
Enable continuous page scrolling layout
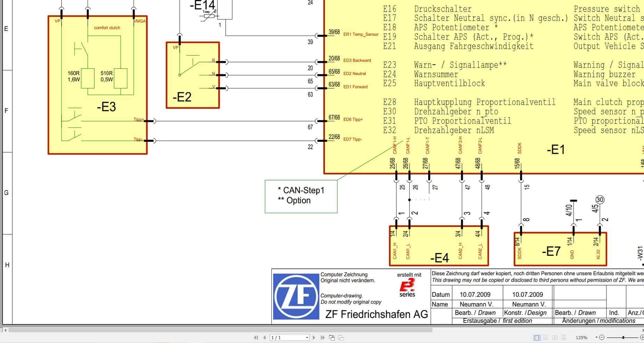coord(546,337)
